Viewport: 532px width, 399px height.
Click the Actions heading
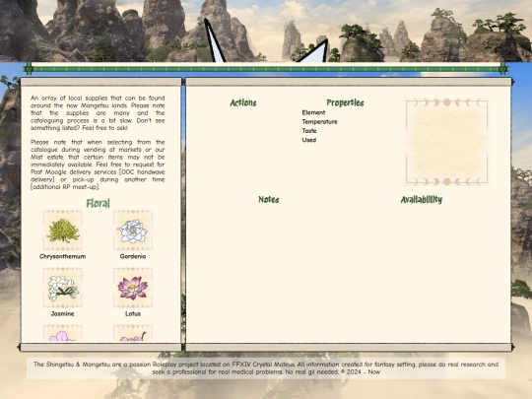243,102
